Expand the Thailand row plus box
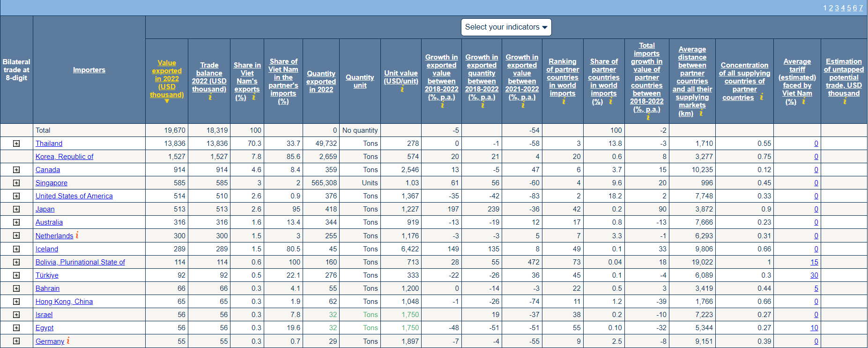The width and height of the screenshot is (868, 348). tap(16, 144)
